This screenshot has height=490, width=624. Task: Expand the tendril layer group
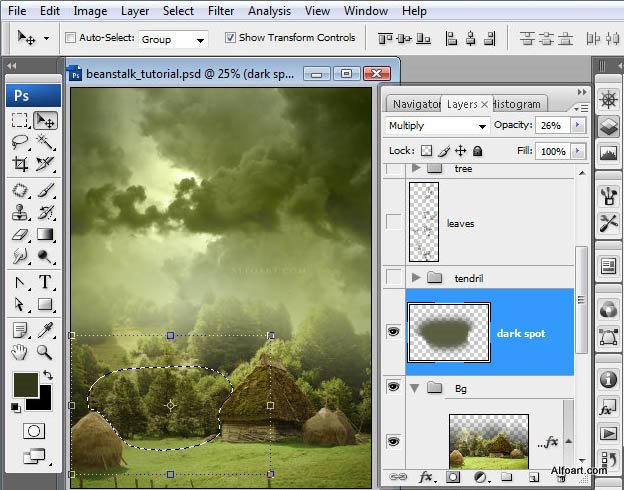pyautogui.click(x=416, y=277)
